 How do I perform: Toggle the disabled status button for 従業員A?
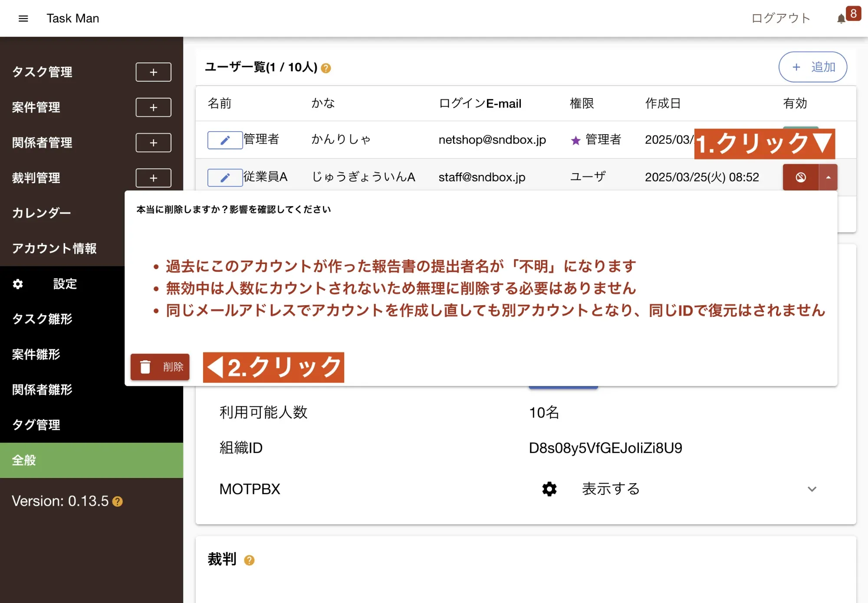pos(800,177)
